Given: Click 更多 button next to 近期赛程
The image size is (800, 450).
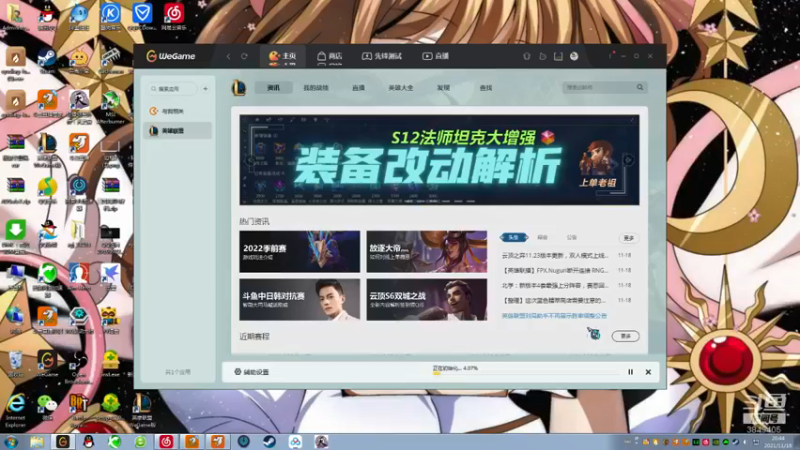Looking at the screenshot, I should 626,336.
